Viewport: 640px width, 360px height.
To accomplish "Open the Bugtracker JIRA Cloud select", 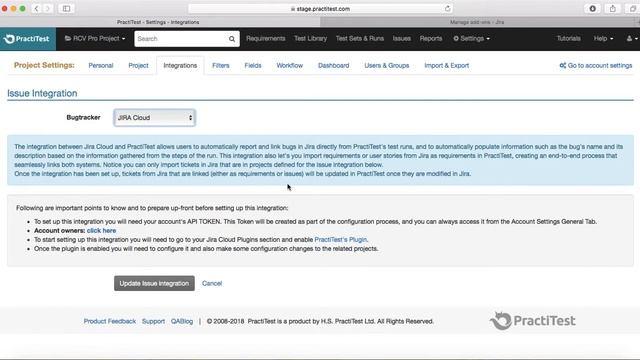I will click(x=155, y=118).
